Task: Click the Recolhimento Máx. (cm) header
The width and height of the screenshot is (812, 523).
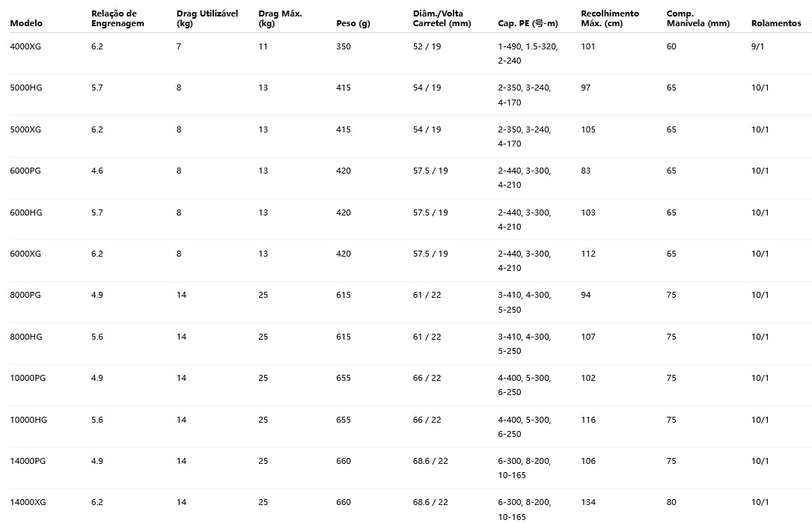Action: click(610, 19)
